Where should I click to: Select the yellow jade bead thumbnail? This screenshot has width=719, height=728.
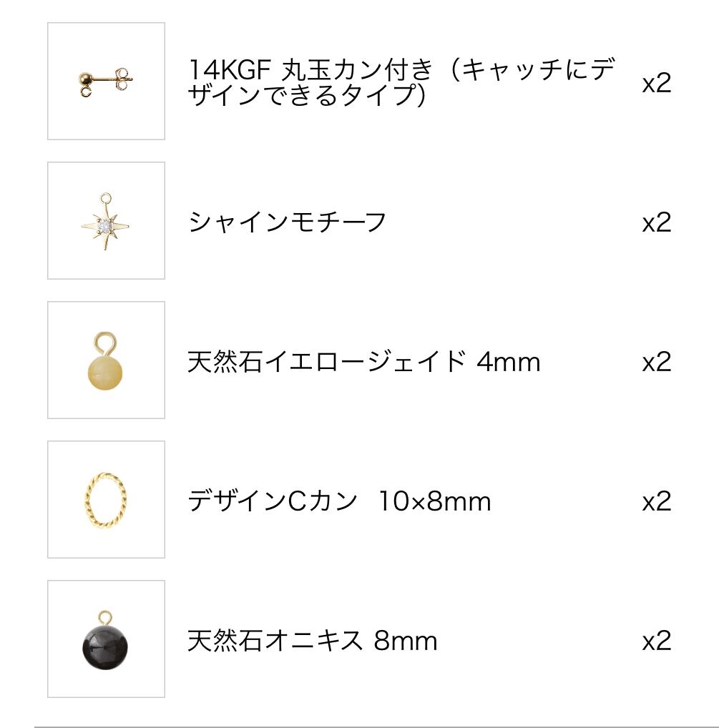tap(106, 360)
